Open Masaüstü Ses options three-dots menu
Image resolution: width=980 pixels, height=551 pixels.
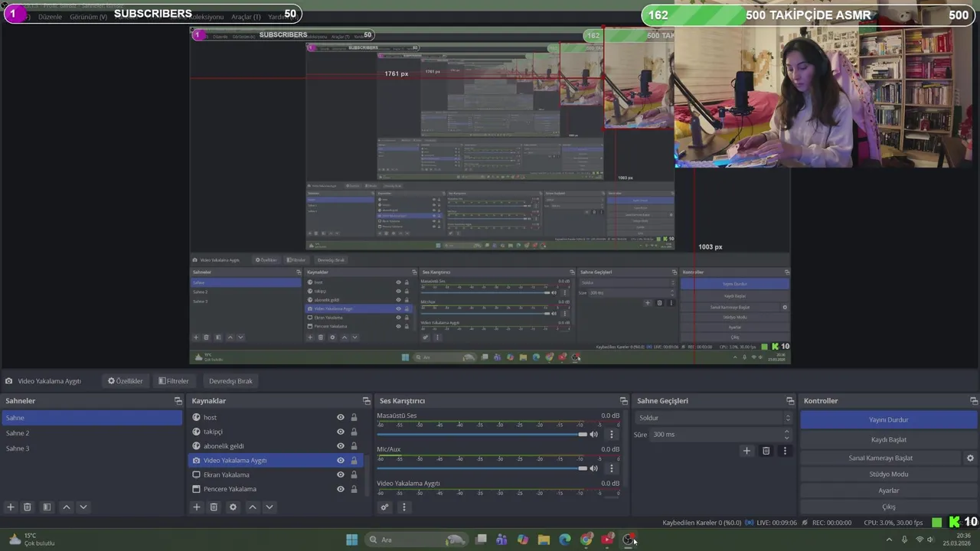[x=611, y=435]
